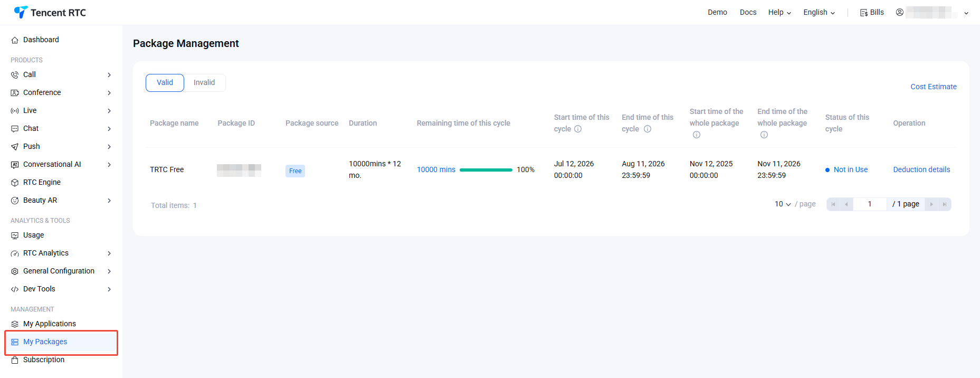The image size is (980, 378).
Task: Click the Push paper-plane icon
Action: pyautogui.click(x=15, y=147)
